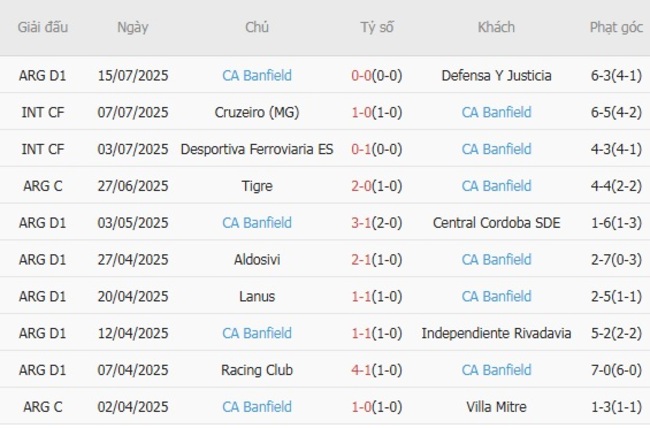
Task: Click the "Phạt góc" column header
Action: tap(616, 28)
